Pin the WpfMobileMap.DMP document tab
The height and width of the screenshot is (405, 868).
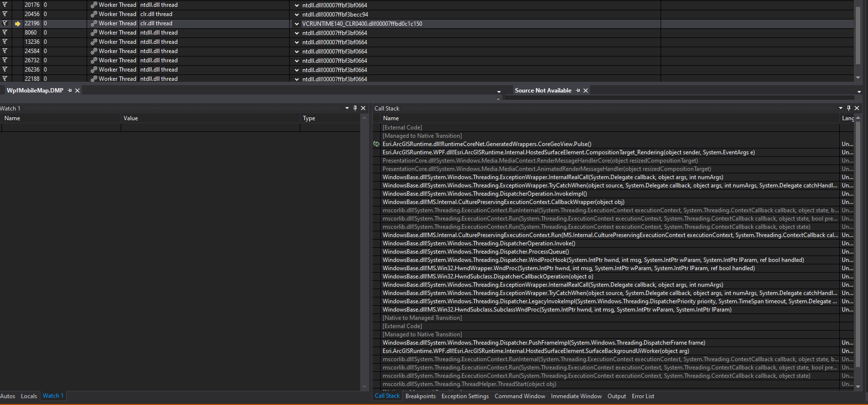[70, 91]
